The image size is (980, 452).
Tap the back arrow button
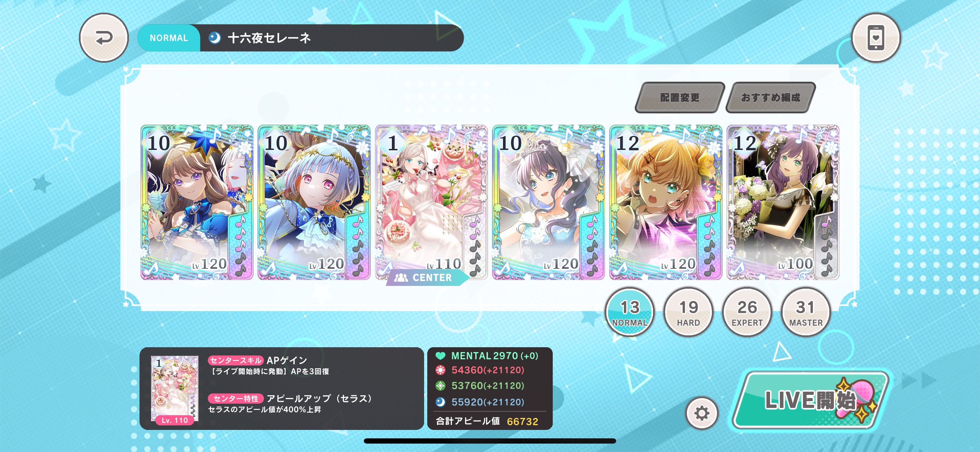[x=103, y=38]
